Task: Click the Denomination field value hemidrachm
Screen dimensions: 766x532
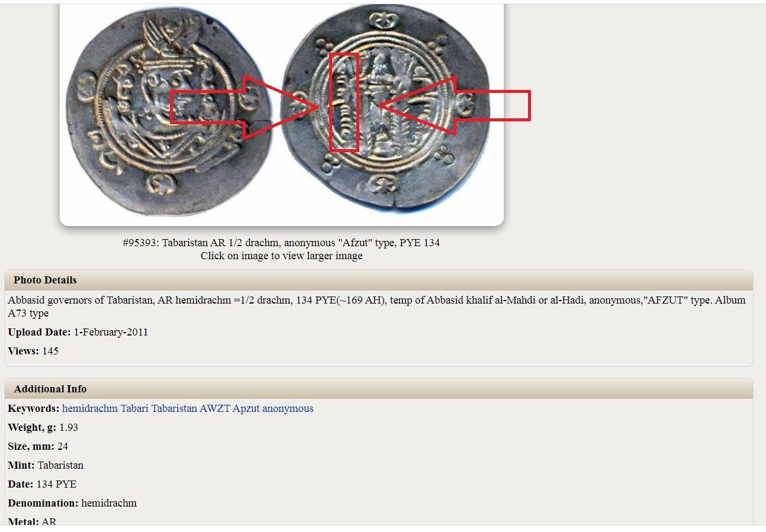Action: (109, 503)
